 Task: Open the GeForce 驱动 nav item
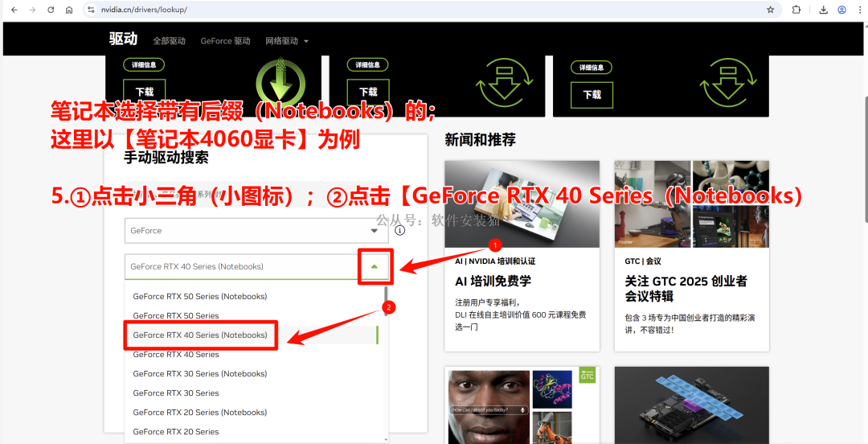(x=225, y=41)
